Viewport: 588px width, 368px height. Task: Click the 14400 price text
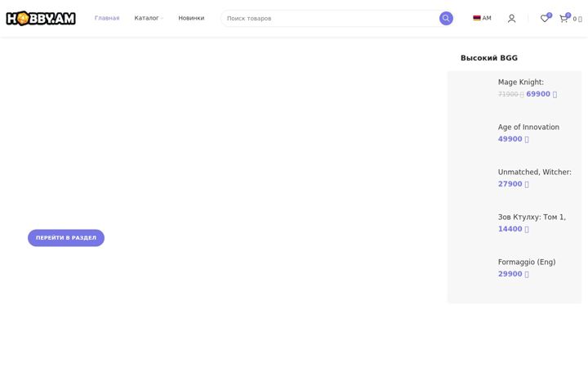pyautogui.click(x=513, y=229)
